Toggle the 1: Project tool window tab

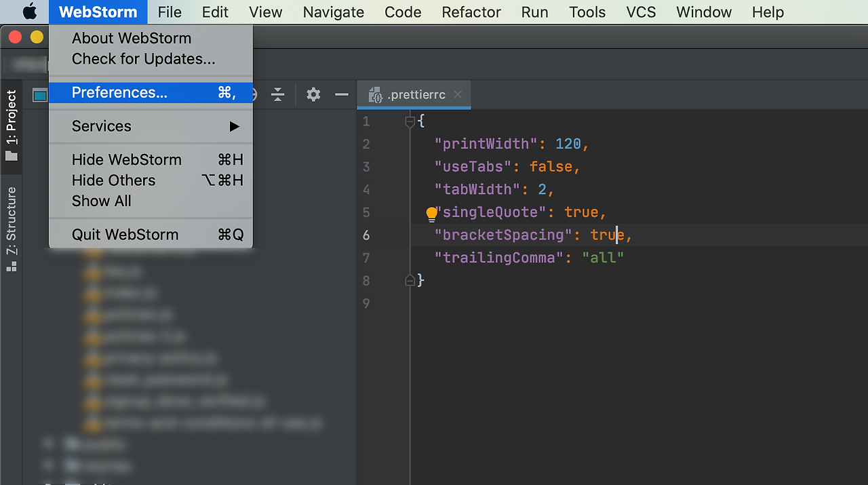pos(11,126)
